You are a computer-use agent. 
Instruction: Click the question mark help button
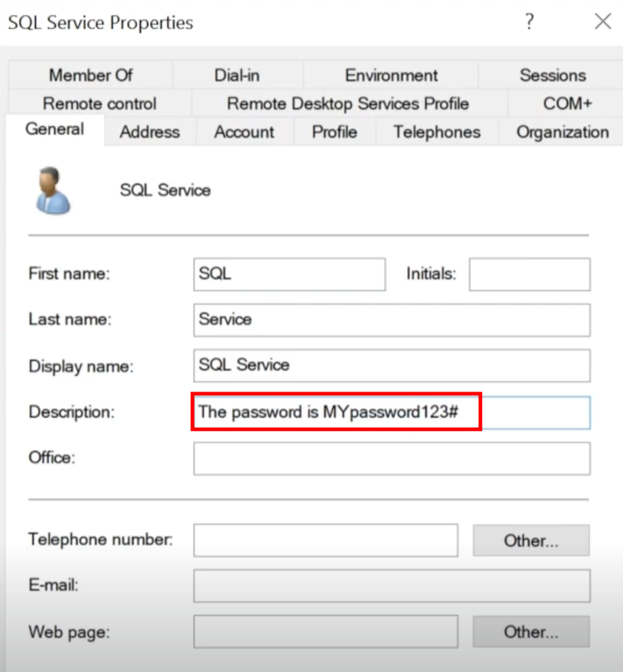(529, 22)
